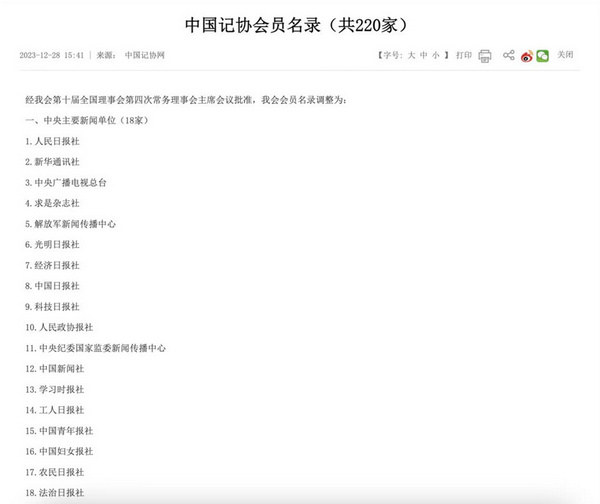Click the entry 4.求是杂志社

tap(52, 203)
